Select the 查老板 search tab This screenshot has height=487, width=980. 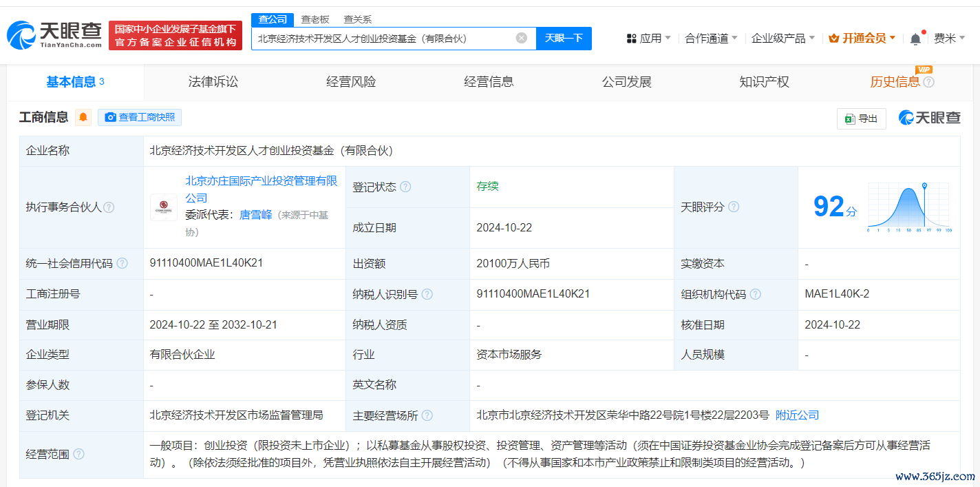point(315,19)
